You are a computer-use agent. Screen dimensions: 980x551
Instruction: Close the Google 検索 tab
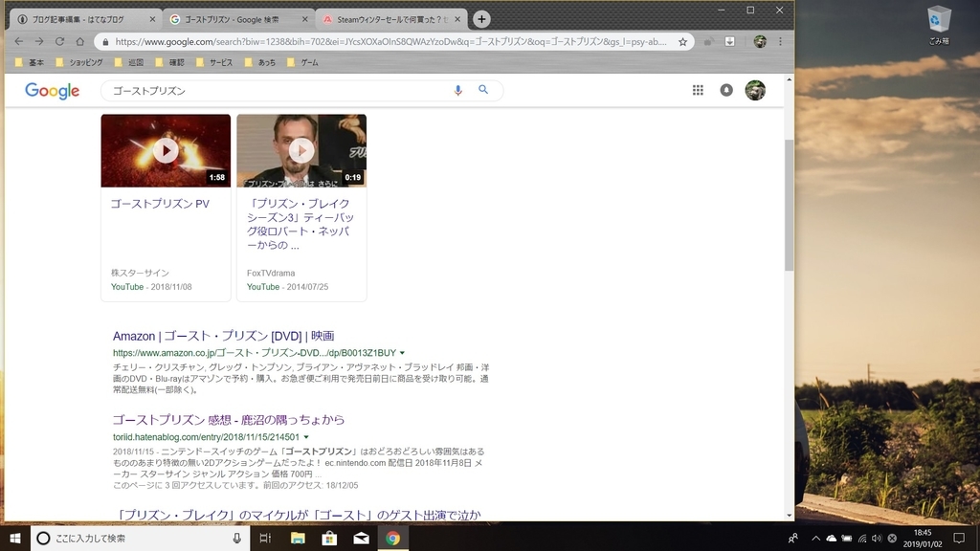tap(305, 19)
